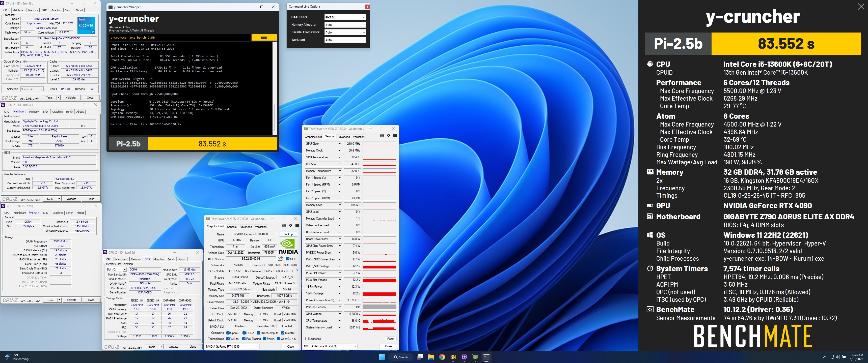
Task: Click the NVIDIA logo in GPU-Z
Action: point(288,246)
